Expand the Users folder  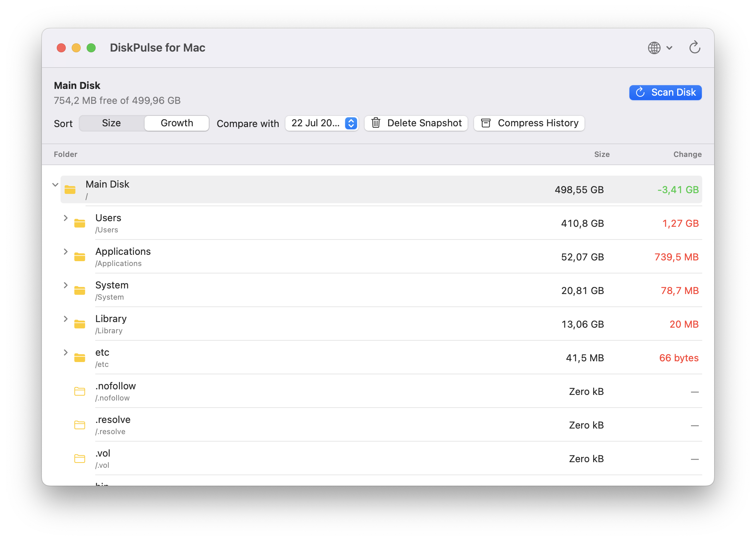coord(66,218)
